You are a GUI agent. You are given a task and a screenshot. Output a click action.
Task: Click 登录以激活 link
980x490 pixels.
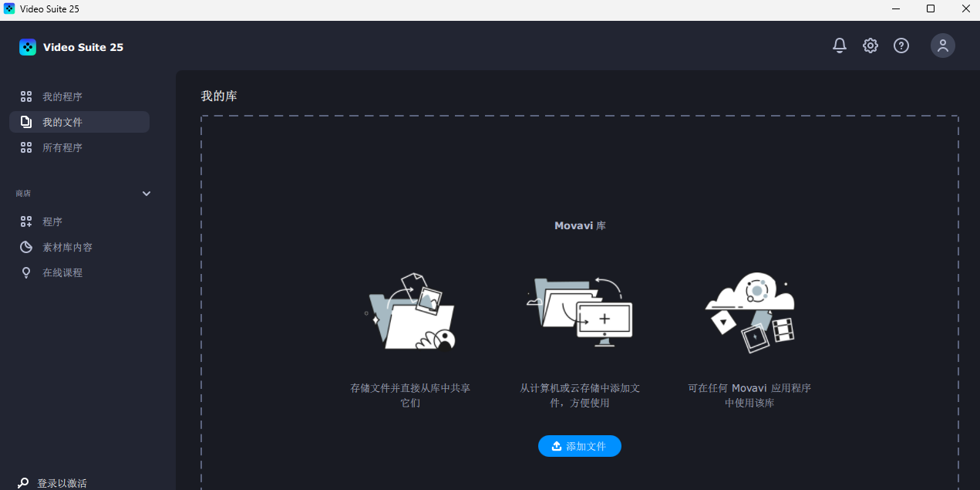tap(62, 483)
